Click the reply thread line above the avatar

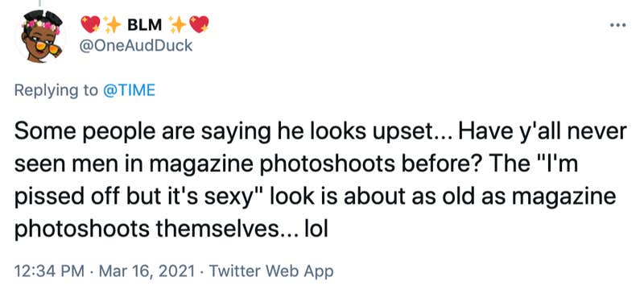[39, 3]
